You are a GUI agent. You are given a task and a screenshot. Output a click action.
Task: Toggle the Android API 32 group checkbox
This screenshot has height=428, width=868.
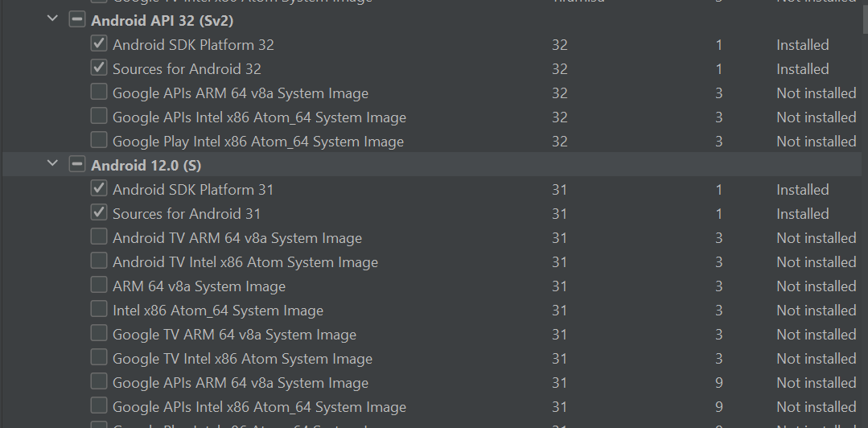pos(77,20)
